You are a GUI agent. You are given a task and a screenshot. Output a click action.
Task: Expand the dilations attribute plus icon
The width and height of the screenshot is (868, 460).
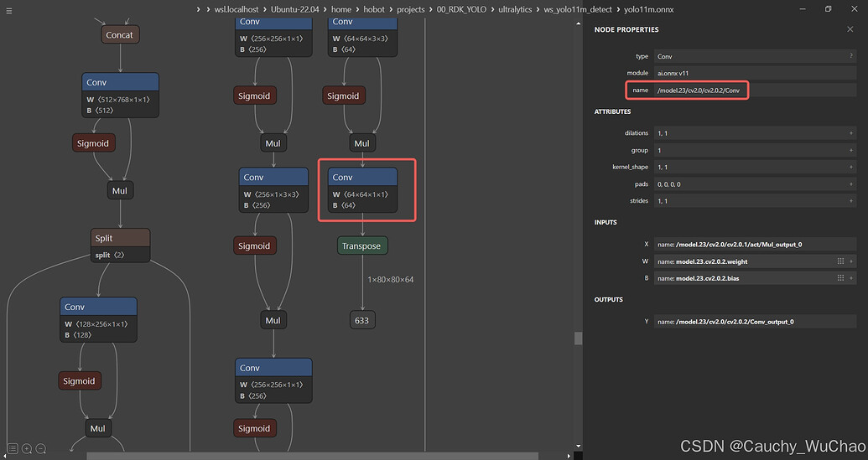850,133
